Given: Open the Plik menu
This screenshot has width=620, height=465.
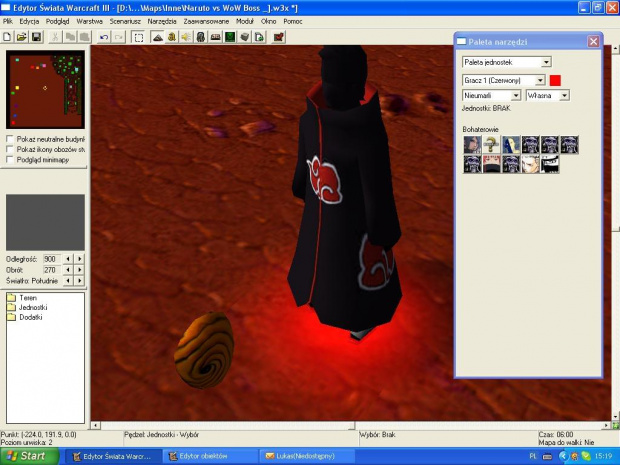Looking at the screenshot, I should tap(8, 21).
